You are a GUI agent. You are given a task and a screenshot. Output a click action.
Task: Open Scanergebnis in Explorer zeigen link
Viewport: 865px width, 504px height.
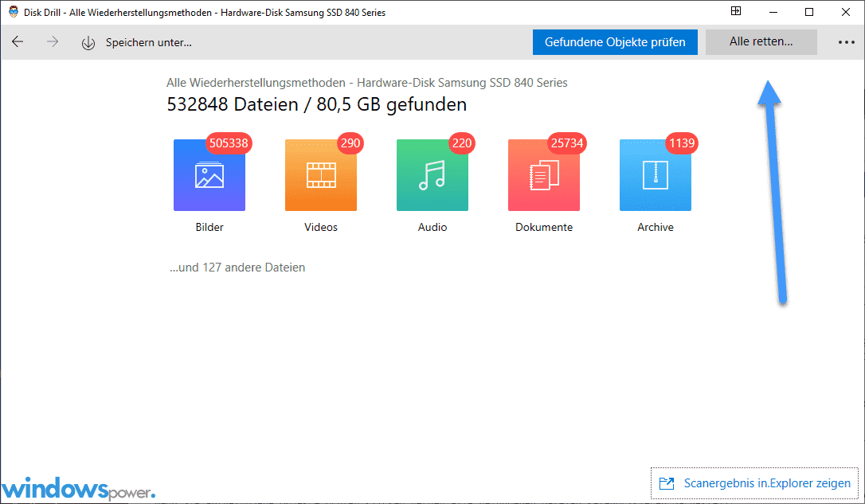pyautogui.click(x=754, y=483)
